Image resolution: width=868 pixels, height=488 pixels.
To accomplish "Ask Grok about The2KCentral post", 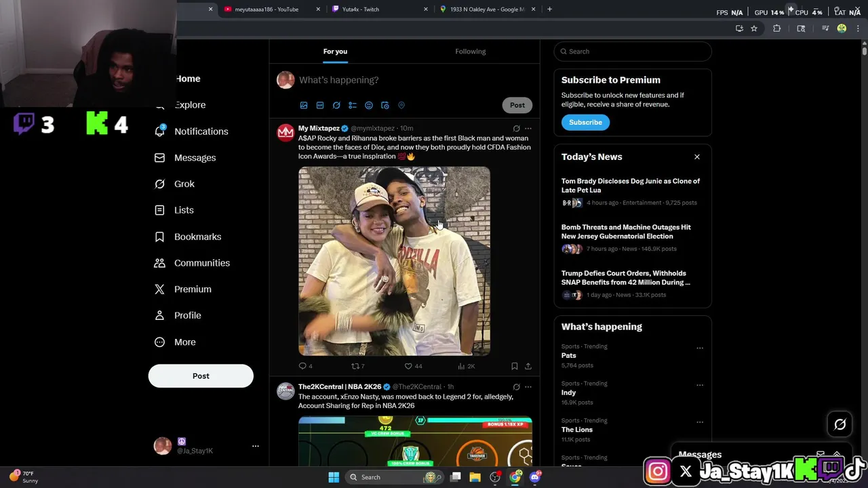I will click(x=516, y=387).
